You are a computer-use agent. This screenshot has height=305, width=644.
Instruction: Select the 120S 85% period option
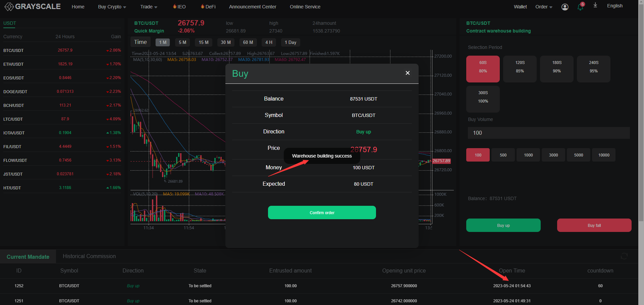pos(520,69)
